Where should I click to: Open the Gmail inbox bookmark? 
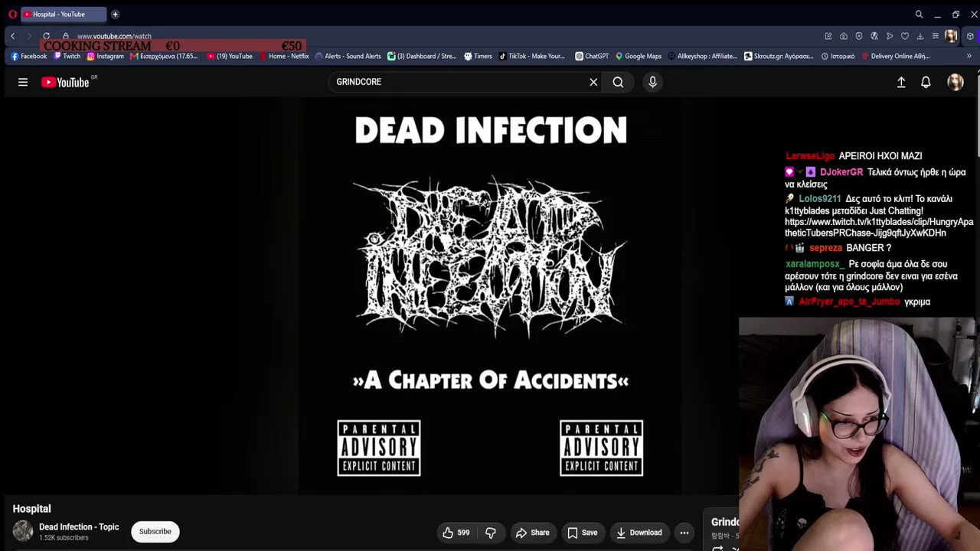point(164,56)
